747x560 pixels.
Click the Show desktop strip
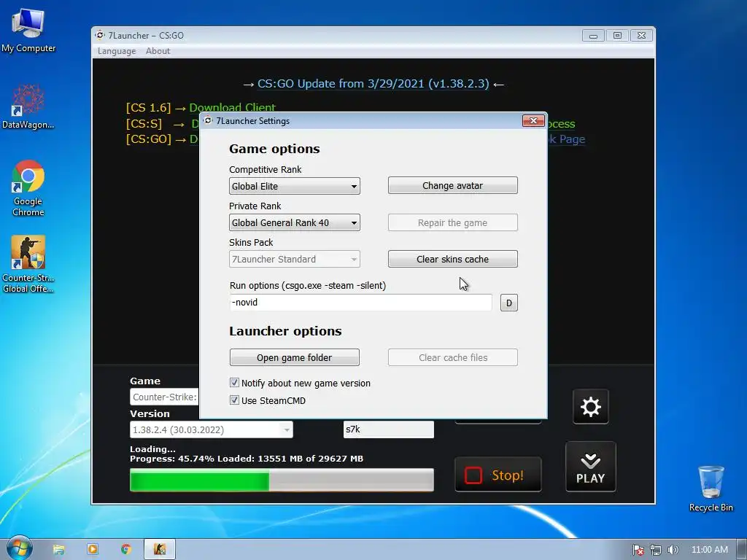(742, 550)
